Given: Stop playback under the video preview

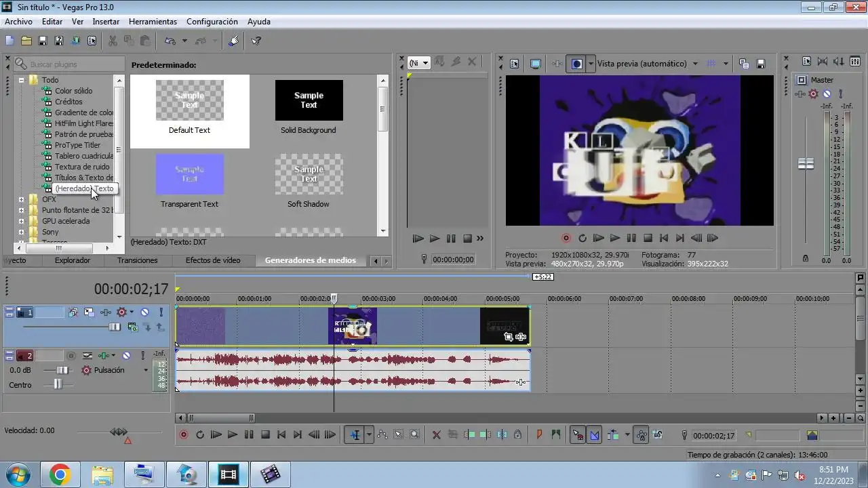Looking at the screenshot, I should pyautogui.click(x=648, y=239).
